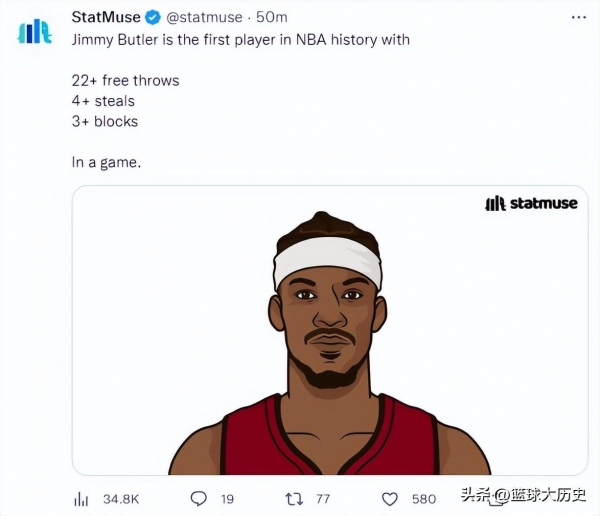Open the Jimmy Butler illustration image
This screenshot has height=516, width=600.
330,330
